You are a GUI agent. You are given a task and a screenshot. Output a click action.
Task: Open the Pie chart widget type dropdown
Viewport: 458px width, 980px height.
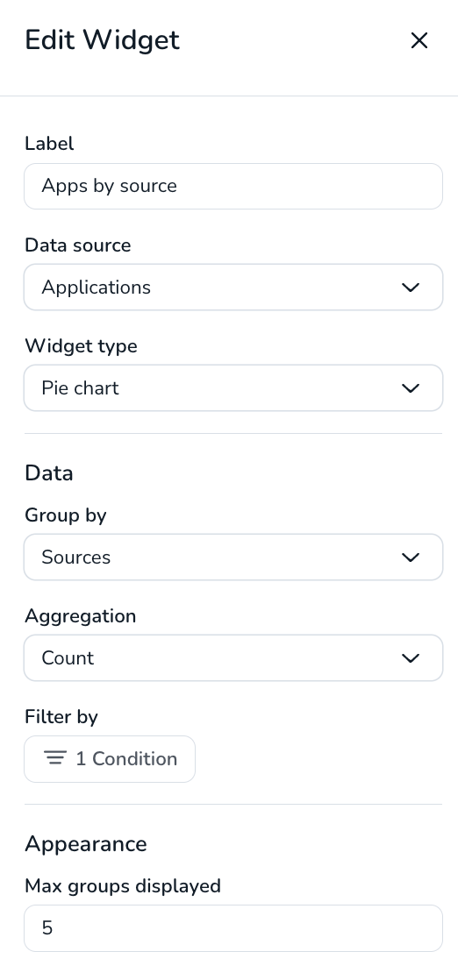tap(233, 388)
